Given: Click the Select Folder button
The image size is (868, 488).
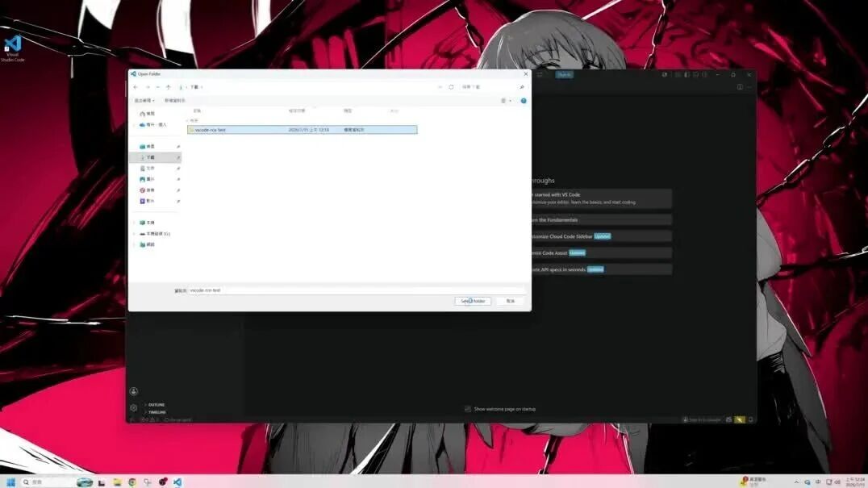Looking at the screenshot, I should click(473, 301).
